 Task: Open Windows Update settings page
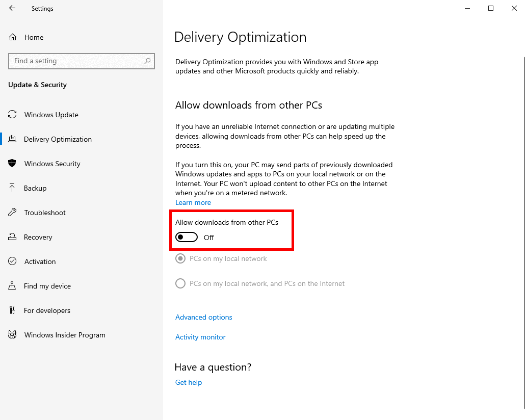click(82, 115)
